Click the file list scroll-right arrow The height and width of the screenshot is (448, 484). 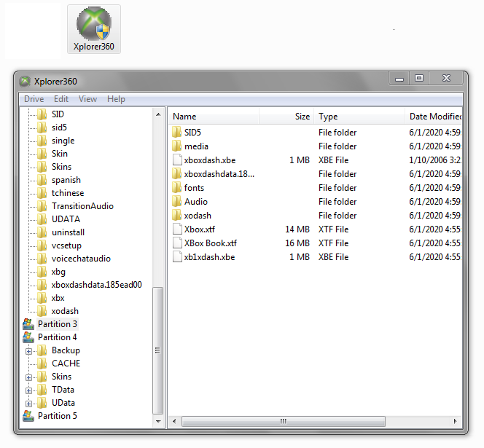point(456,421)
